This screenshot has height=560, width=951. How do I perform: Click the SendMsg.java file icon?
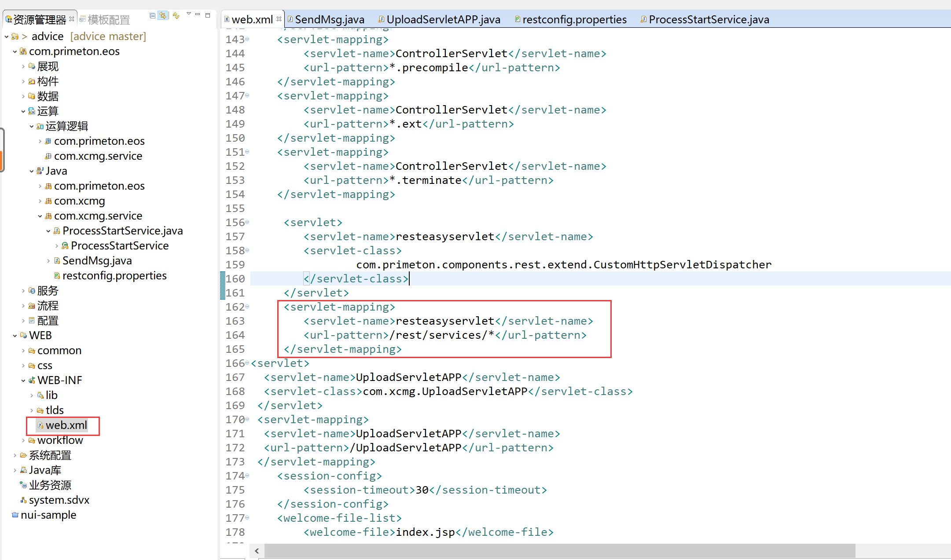click(x=57, y=261)
